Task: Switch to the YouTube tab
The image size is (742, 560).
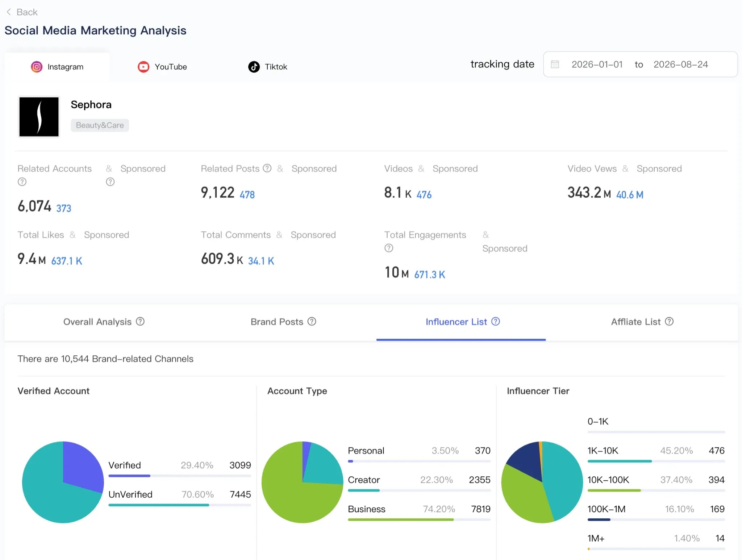Action: coord(162,67)
